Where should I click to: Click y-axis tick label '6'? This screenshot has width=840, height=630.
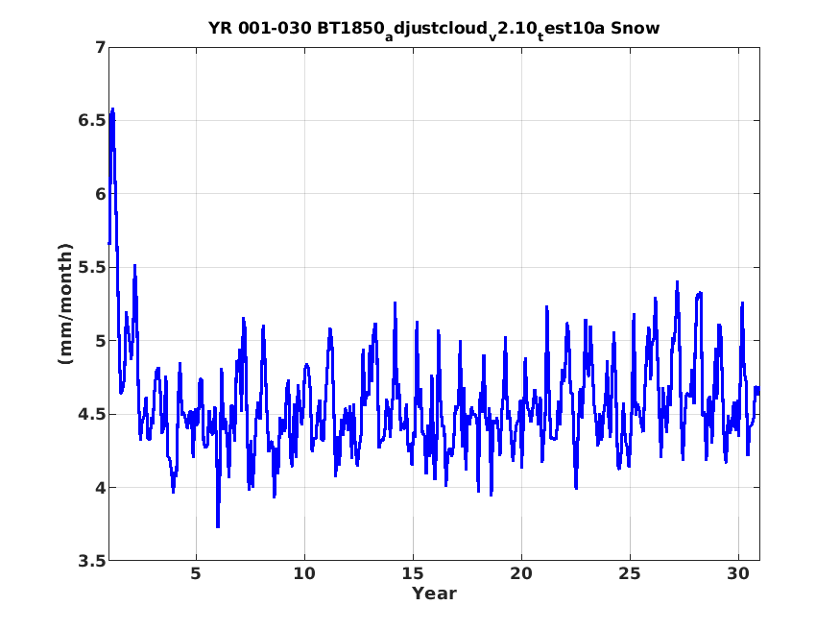coord(101,194)
